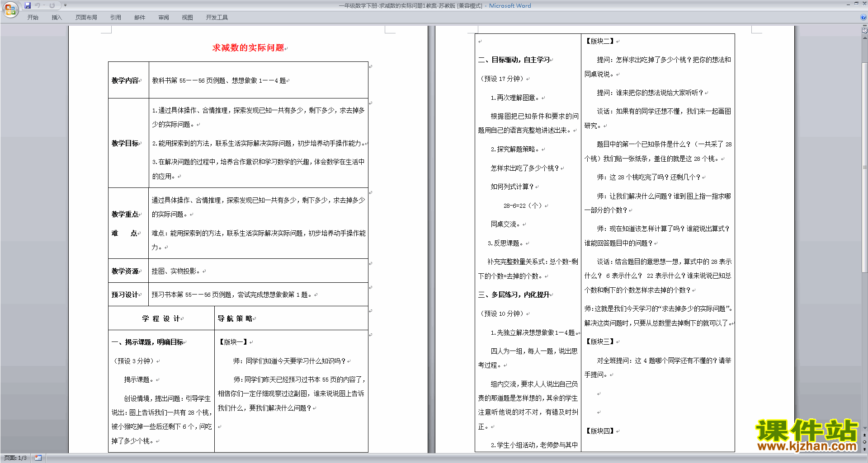Click the ruler toggle icon above scrollbar
The height and width of the screenshot is (463, 868).
864,31
